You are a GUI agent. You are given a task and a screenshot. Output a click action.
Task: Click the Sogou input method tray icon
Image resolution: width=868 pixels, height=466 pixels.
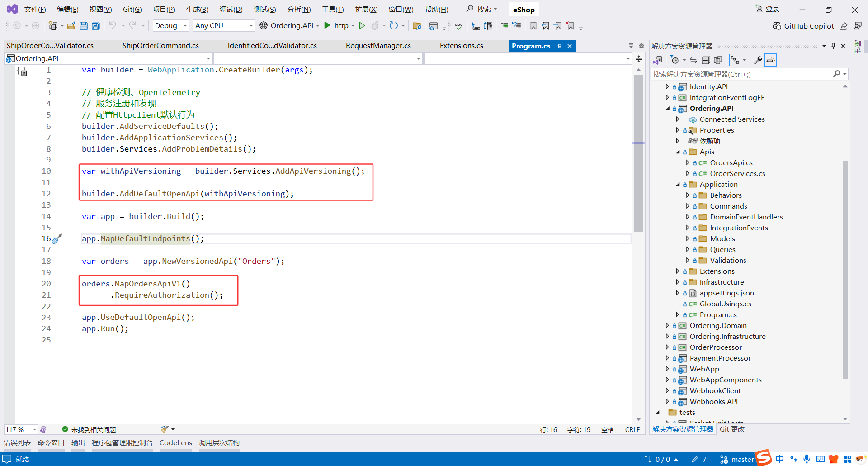tap(764, 457)
